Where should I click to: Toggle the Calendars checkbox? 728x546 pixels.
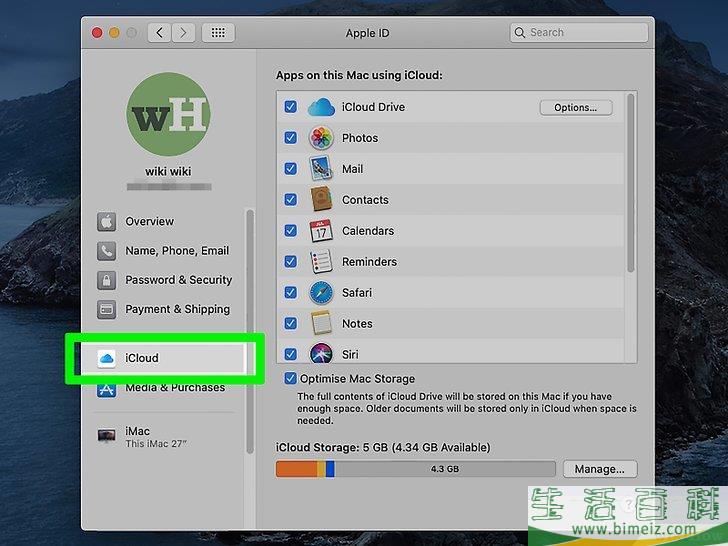[x=290, y=231]
